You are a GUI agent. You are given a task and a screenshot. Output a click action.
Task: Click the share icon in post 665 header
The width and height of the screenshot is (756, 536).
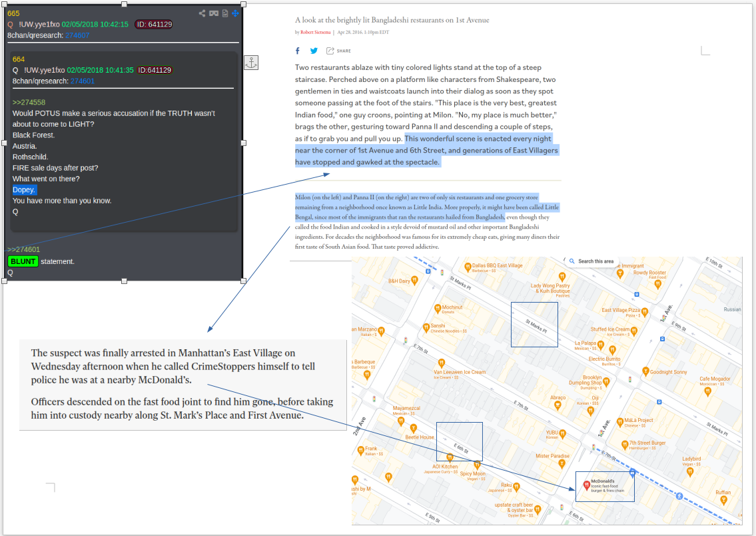point(202,13)
